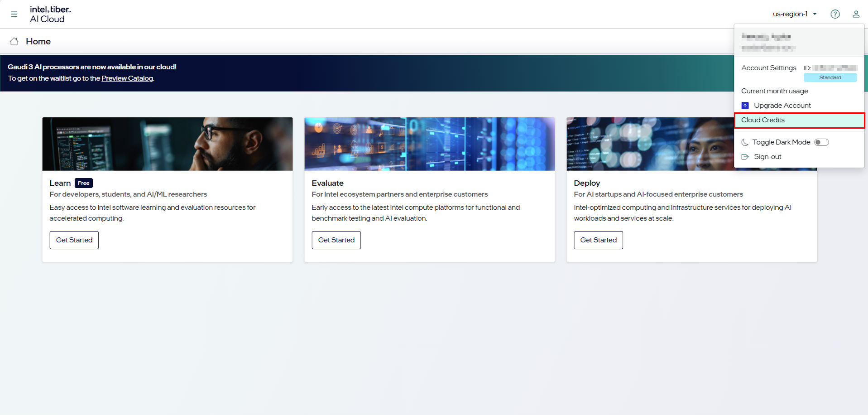
Task: Open the hamburger navigation menu
Action: (x=14, y=14)
